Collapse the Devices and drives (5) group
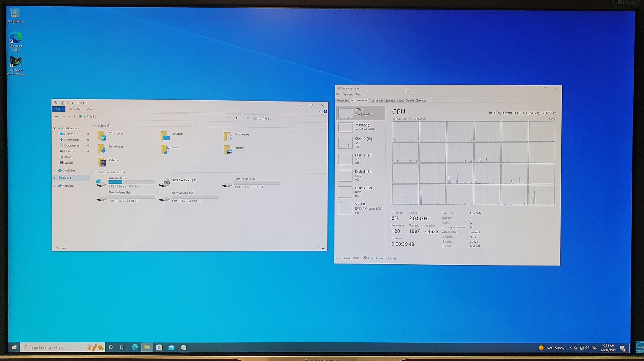 pos(94,172)
